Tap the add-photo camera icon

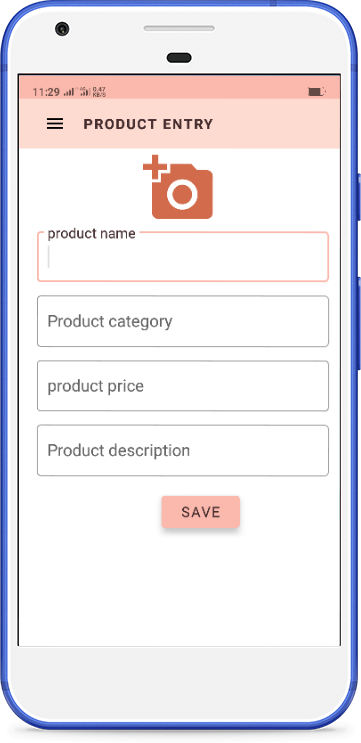[178, 187]
